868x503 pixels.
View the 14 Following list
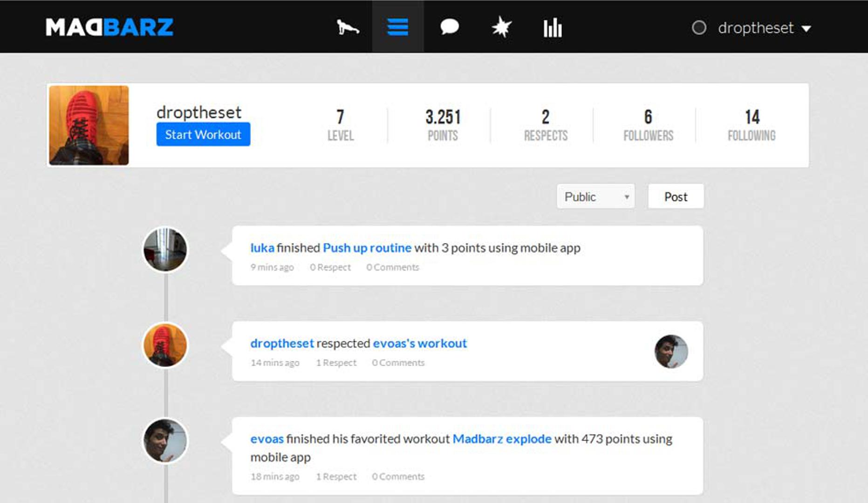(751, 125)
